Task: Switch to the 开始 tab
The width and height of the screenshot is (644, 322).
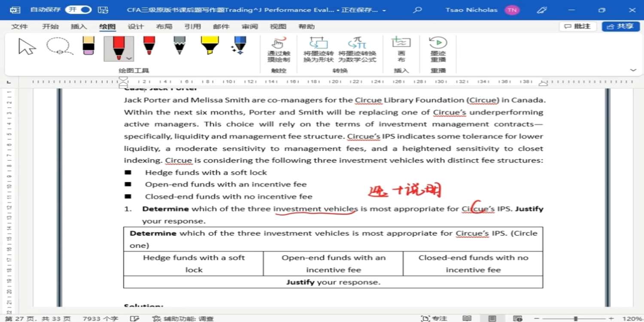Action: [x=50, y=27]
